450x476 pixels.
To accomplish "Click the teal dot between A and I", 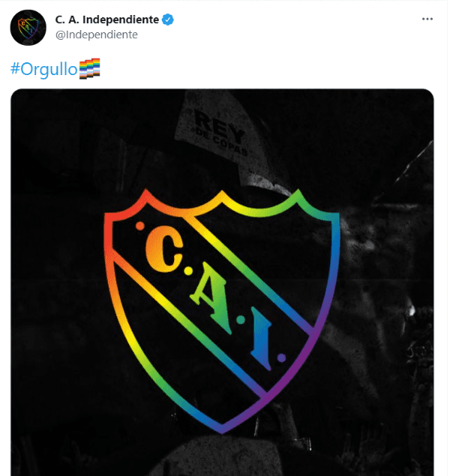I will click(x=241, y=320).
